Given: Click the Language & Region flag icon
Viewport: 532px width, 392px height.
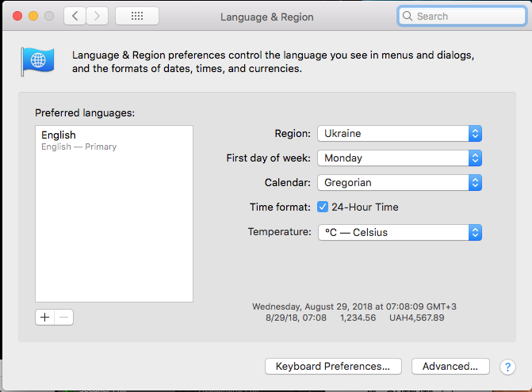Looking at the screenshot, I should [37, 60].
